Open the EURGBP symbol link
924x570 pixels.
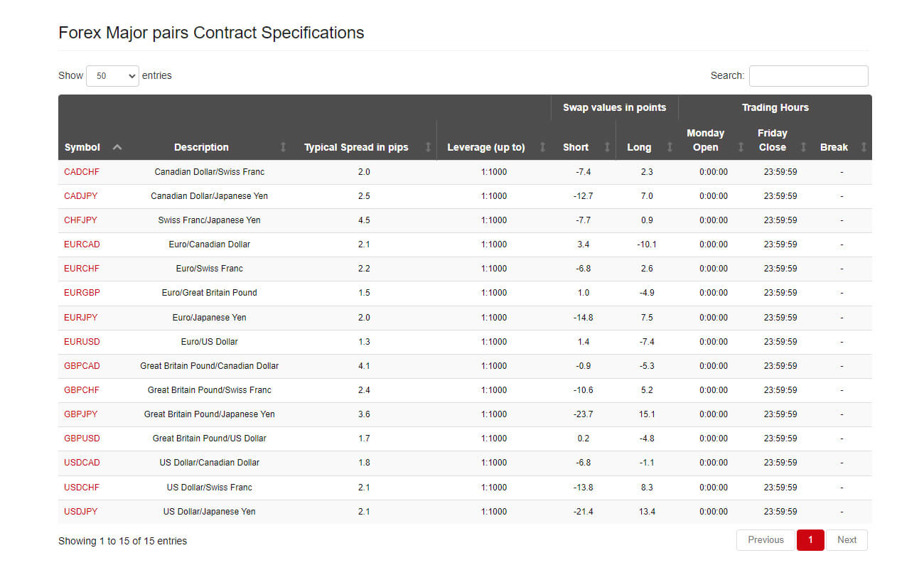(x=82, y=293)
